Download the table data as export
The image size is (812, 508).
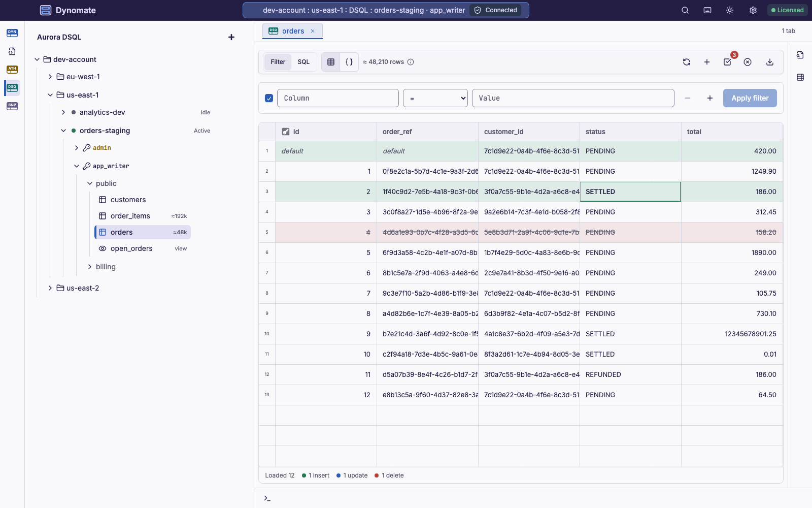coord(770,62)
